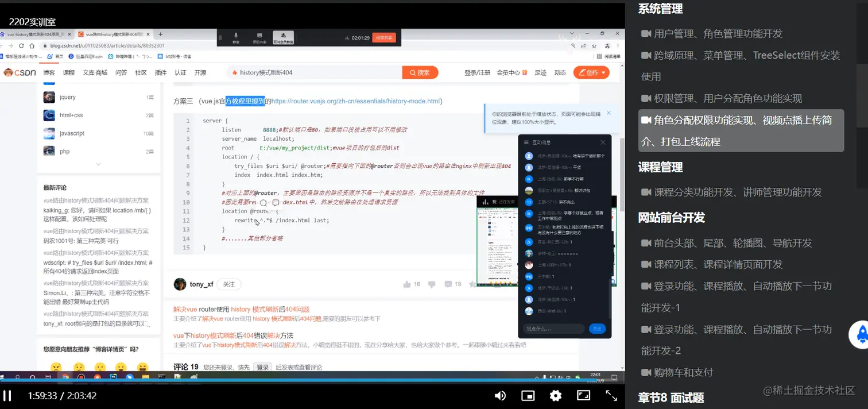868x409 pixels.
Task: Select html+css category icon in sidebar
Action: click(49, 115)
